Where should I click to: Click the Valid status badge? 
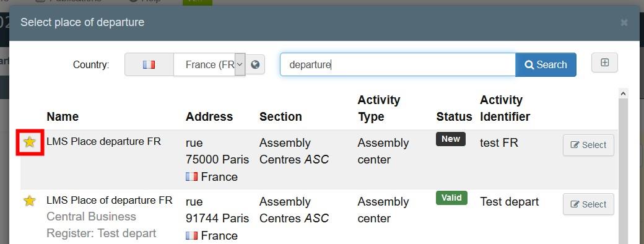pos(451,198)
